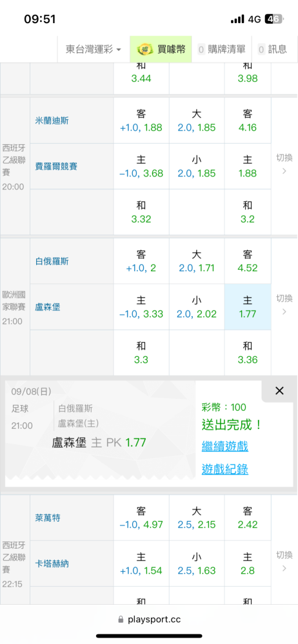Screen dimensions: 298x644
Task: Select 和 3.98 draw odds at top
Action: pyautogui.click(x=248, y=78)
